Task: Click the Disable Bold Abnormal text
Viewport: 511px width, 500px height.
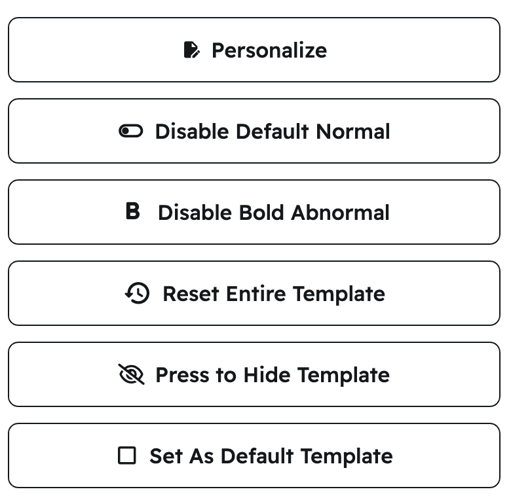Action: pyautogui.click(x=274, y=212)
